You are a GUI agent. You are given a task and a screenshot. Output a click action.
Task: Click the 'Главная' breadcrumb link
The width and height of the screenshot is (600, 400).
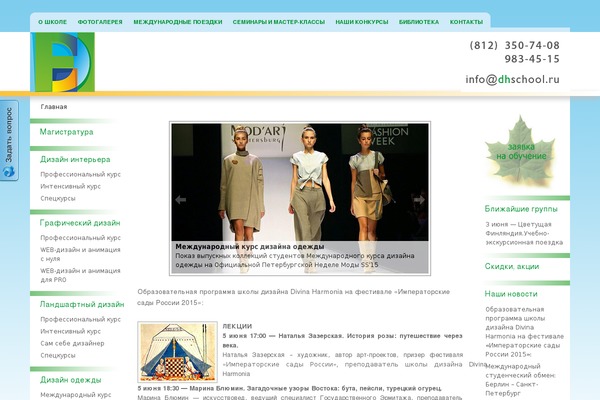click(54, 107)
